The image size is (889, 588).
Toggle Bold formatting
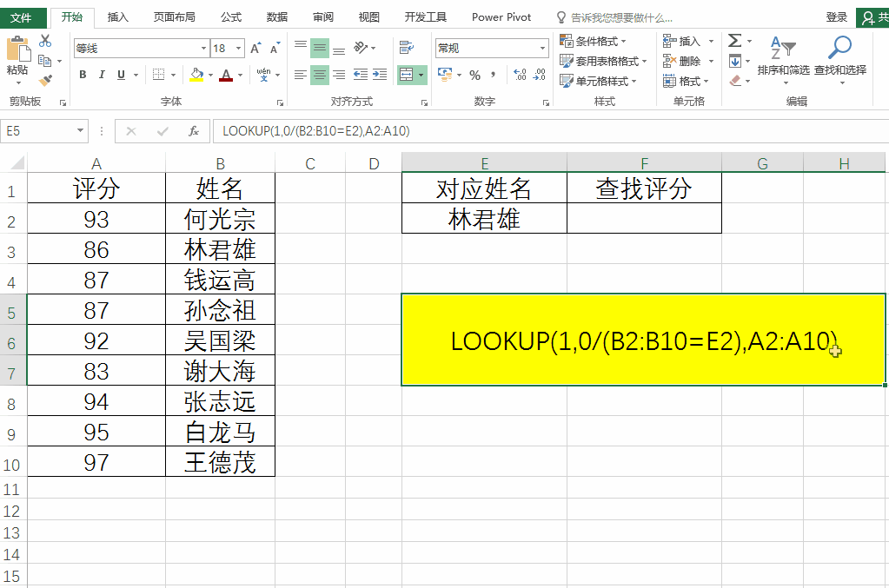83,74
